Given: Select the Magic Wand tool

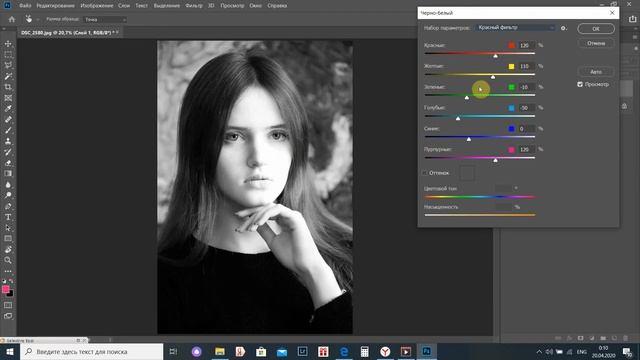Looking at the screenshot, I should (x=8, y=76).
